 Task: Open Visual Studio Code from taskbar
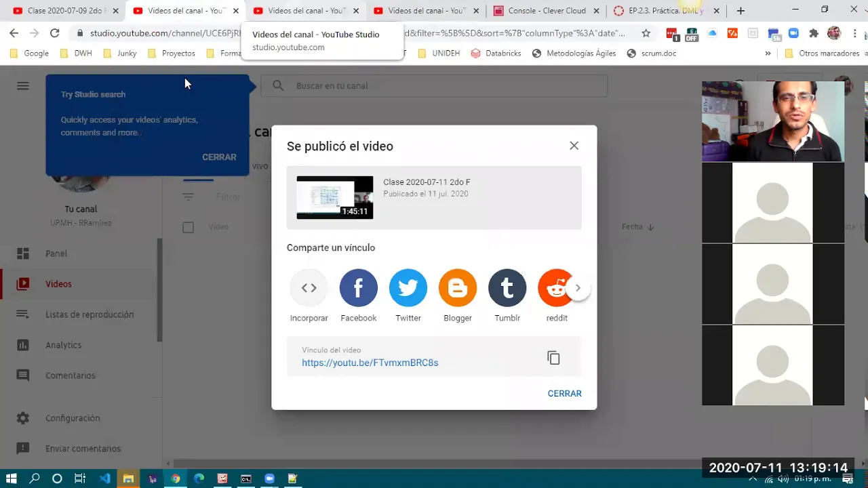click(x=104, y=479)
